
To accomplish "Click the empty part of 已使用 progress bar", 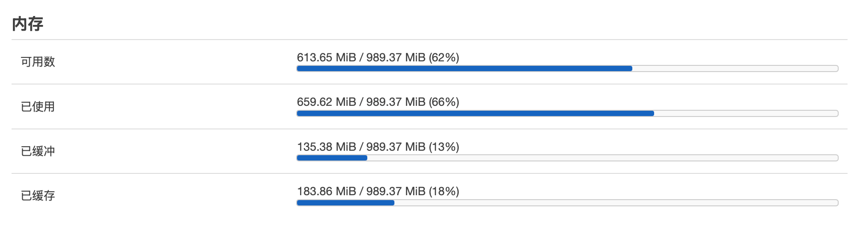I will 746,113.
